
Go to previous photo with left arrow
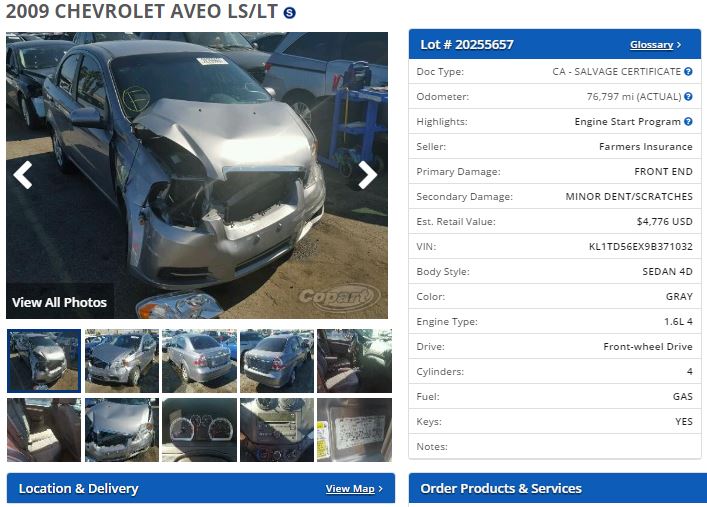(x=23, y=175)
